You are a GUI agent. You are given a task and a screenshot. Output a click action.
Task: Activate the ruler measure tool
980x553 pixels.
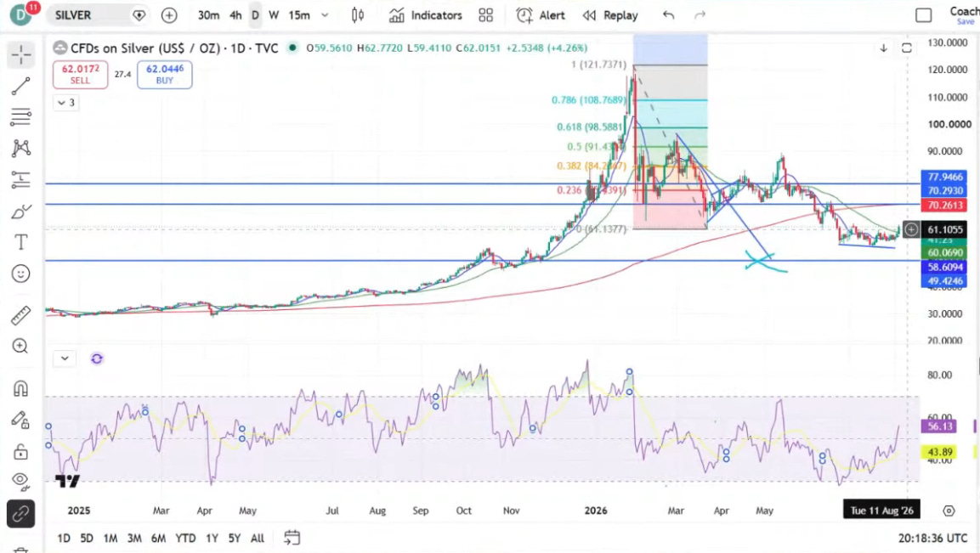pyautogui.click(x=20, y=315)
